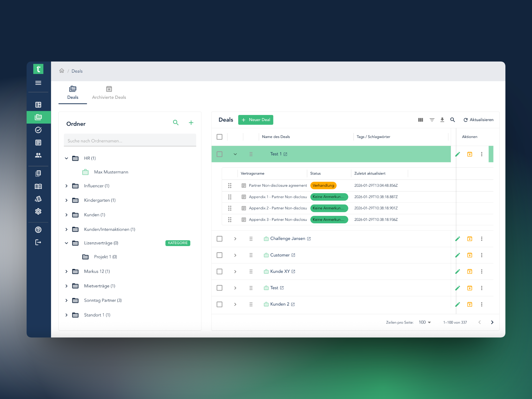Open the column view icon in Deals header

pyautogui.click(x=420, y=120)
